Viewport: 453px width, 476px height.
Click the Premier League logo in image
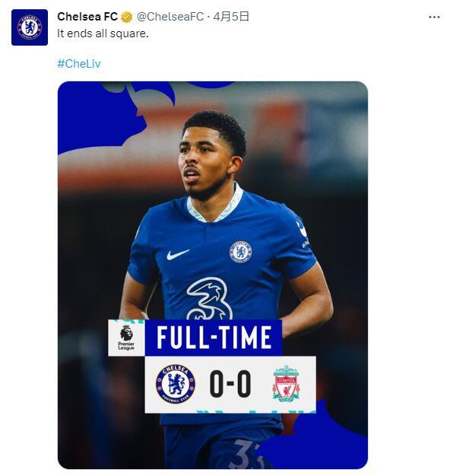(x=126, y=338)
